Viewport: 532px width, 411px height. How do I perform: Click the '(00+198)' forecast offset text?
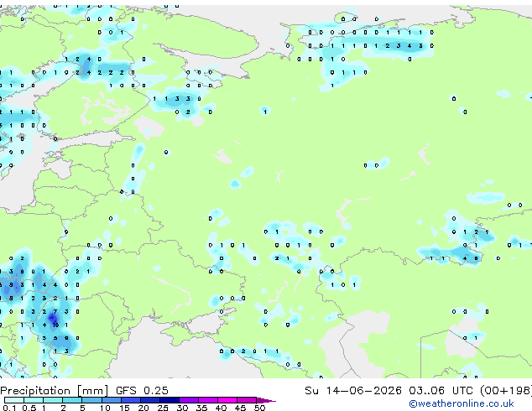[506, 391]
